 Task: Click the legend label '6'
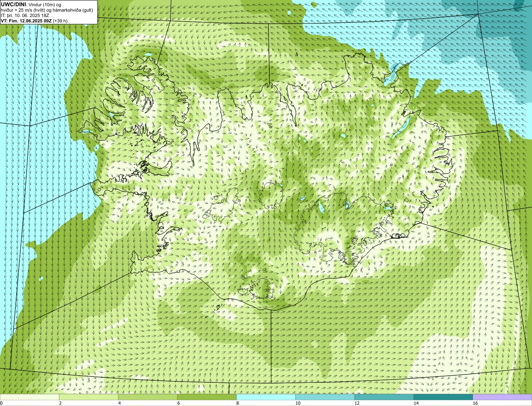pyautogui.click(x=178, y=403)
